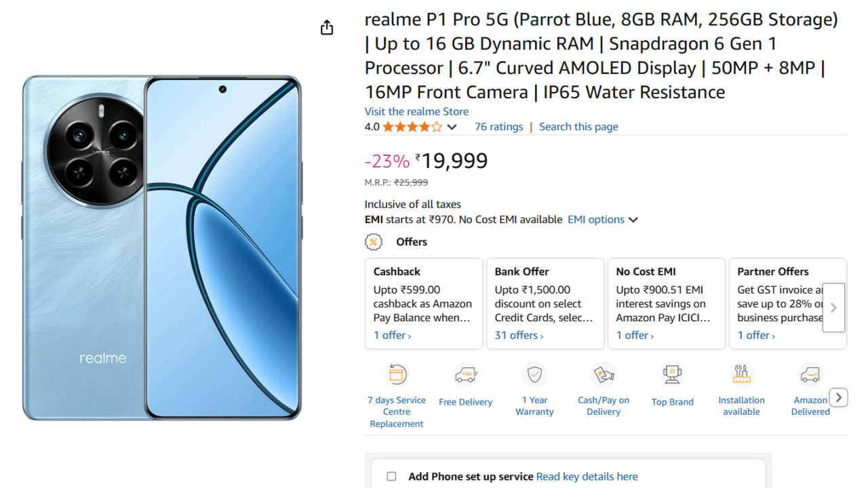Click the 1 Year Warranty shield icon
Image resolution: width=868 pixels, height=488 pixels.
click(x=534, y=374)
